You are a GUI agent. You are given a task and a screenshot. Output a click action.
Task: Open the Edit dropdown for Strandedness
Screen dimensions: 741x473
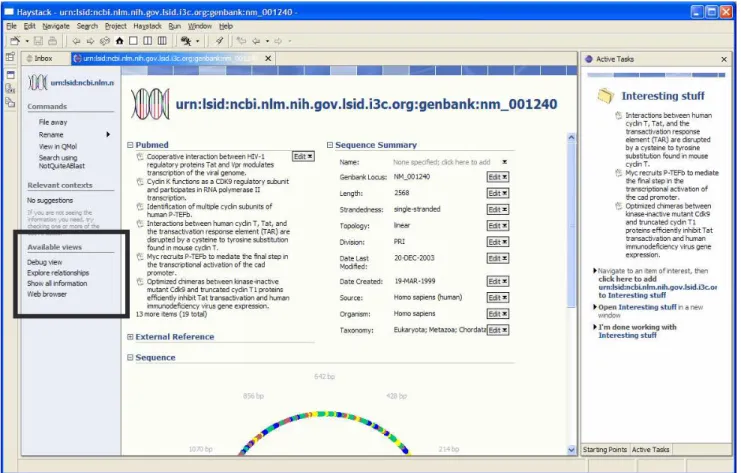498,209
